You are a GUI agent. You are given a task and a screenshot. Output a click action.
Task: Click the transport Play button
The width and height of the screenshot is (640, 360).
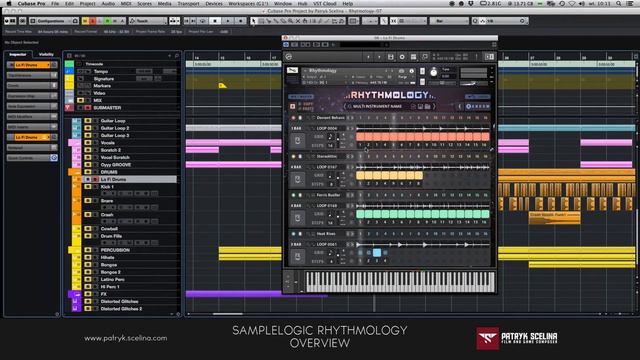pos(228,20)
